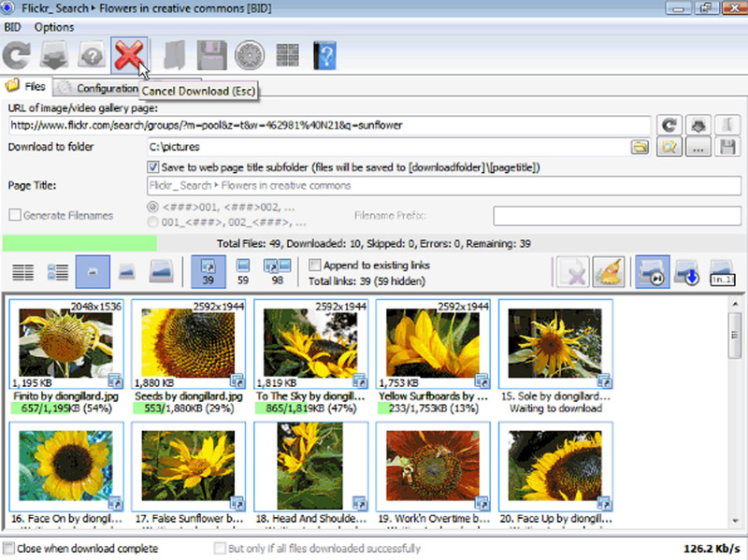Select the Seeds by diongillard.jpg thumbnail
The width and height of the screenshot is (748, 560).
[x=189, y=343]
